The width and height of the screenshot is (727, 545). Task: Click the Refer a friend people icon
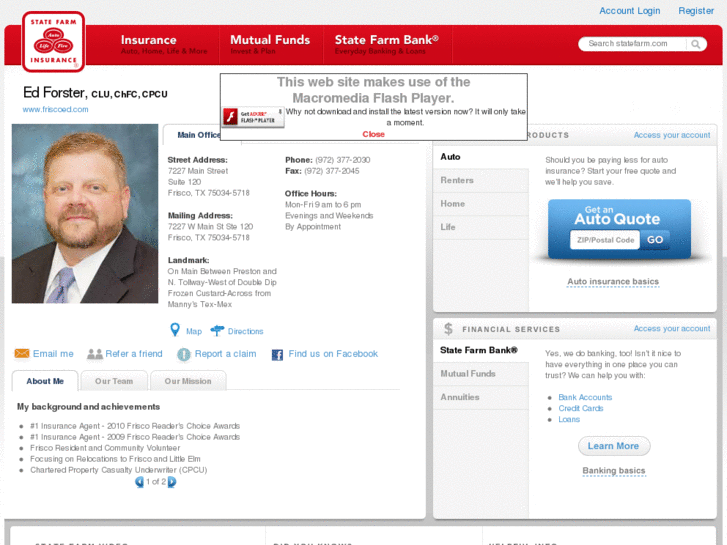[x=95, y=354]
